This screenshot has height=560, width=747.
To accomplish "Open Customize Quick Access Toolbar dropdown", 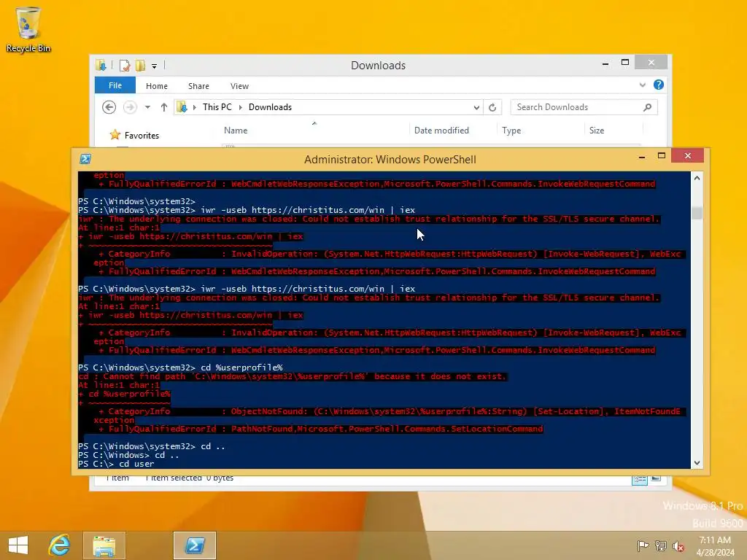I will 155,66.
